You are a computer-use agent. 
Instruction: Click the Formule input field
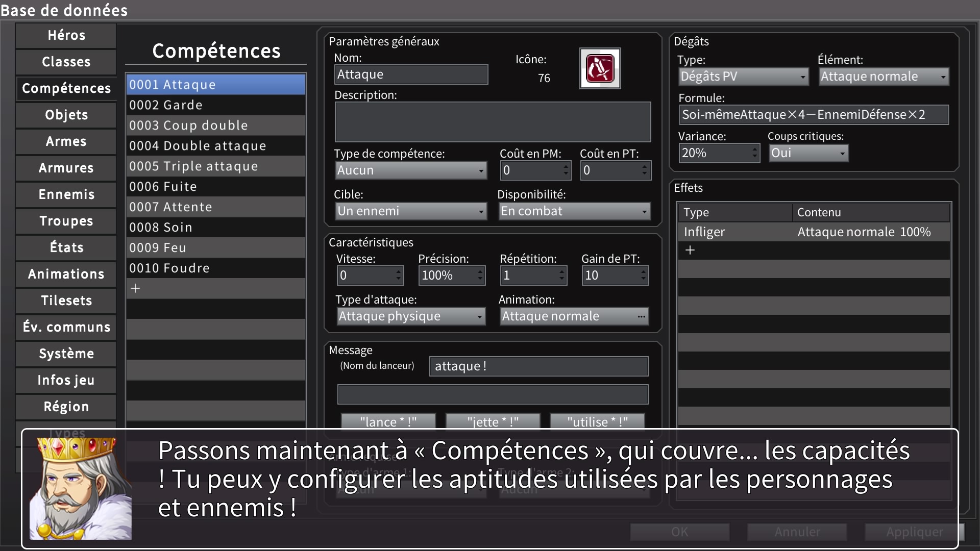point(814,115)
